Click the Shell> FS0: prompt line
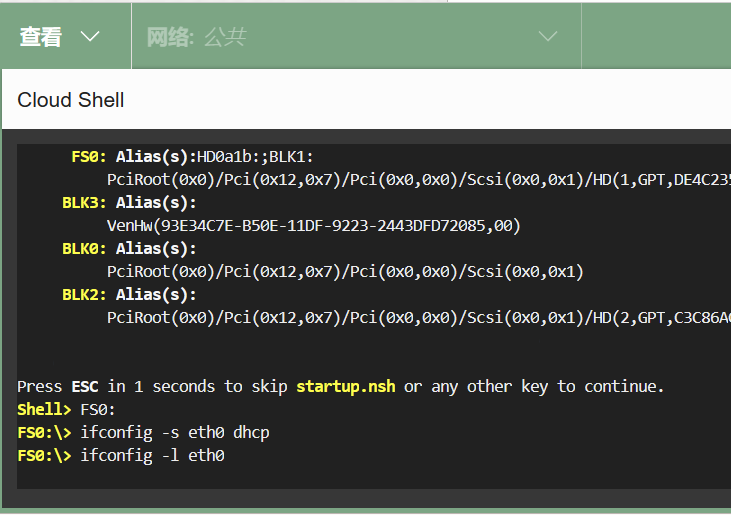Viewport: 731px width, 515px height. (67, 409)
